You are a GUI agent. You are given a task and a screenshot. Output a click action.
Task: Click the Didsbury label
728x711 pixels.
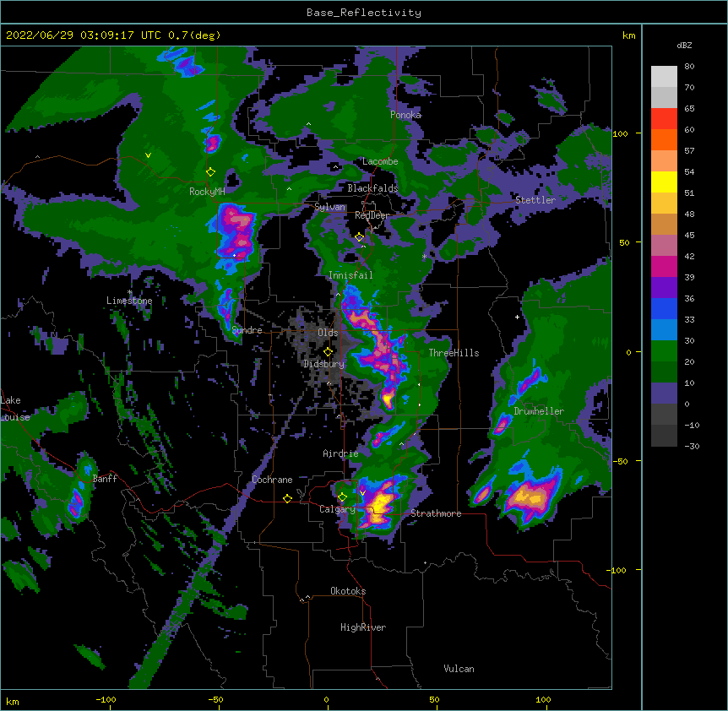(324, 364)
